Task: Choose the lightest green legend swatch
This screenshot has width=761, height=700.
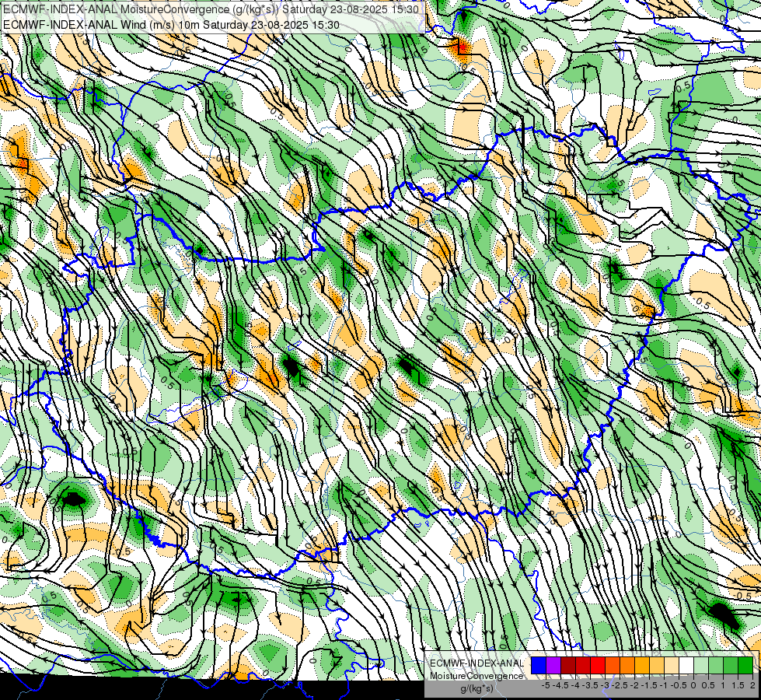Action: [x=701, y=665]
